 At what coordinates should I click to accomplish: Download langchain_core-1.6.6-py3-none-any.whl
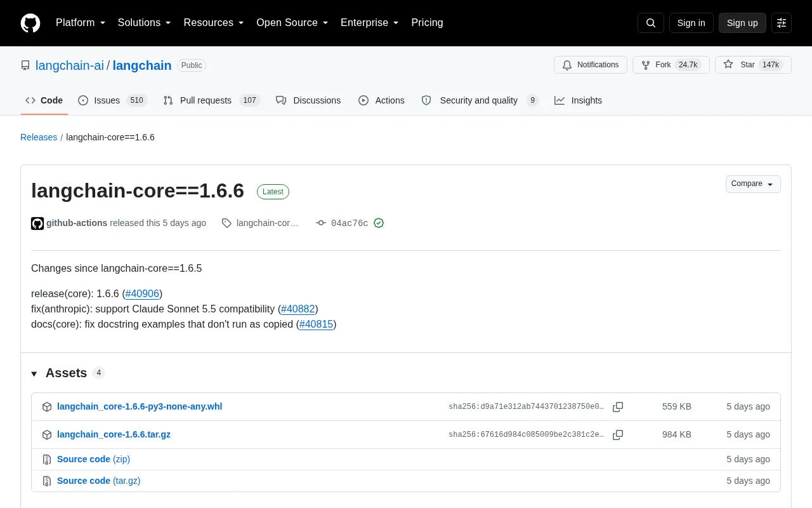[x=140, y=406]
